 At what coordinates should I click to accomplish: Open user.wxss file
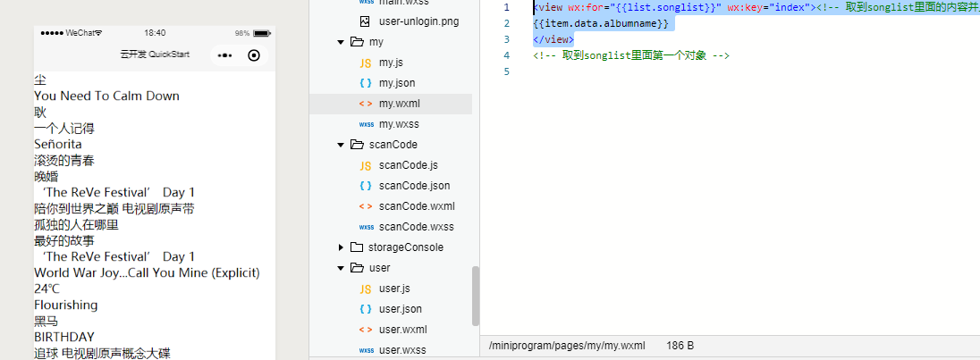tap(401, 350)
